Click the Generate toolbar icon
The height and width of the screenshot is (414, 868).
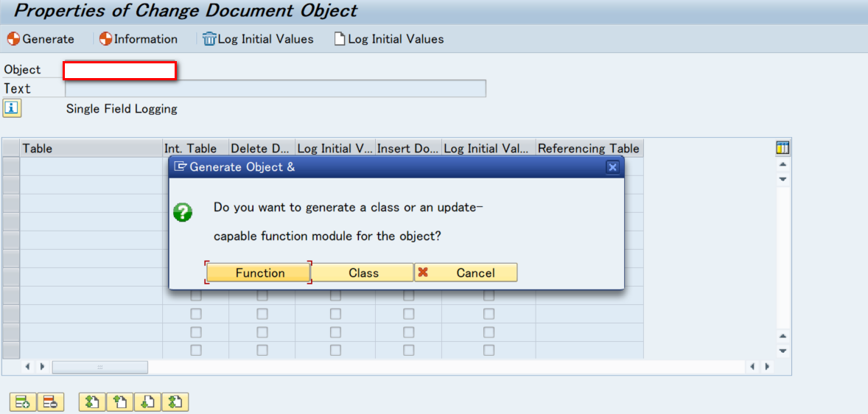coord(40,39)
